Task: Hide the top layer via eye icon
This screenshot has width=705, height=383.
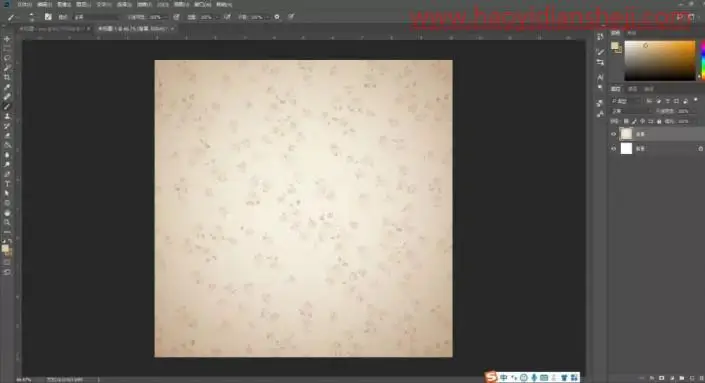Action: coord(613,134)
